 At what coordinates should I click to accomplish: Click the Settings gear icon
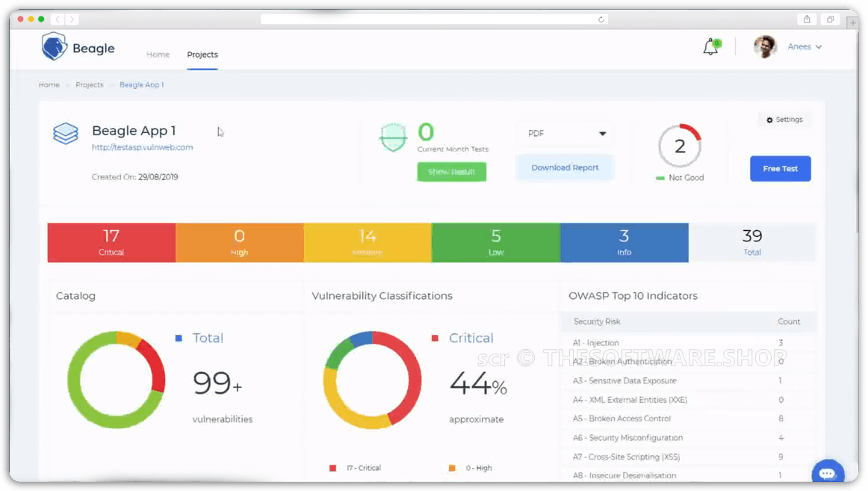(769, 120)
